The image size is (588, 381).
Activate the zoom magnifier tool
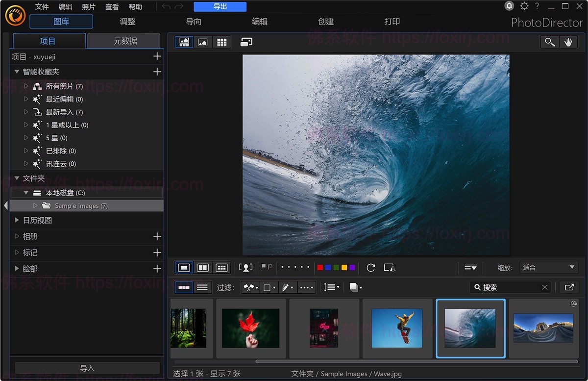tap(549, 42)
